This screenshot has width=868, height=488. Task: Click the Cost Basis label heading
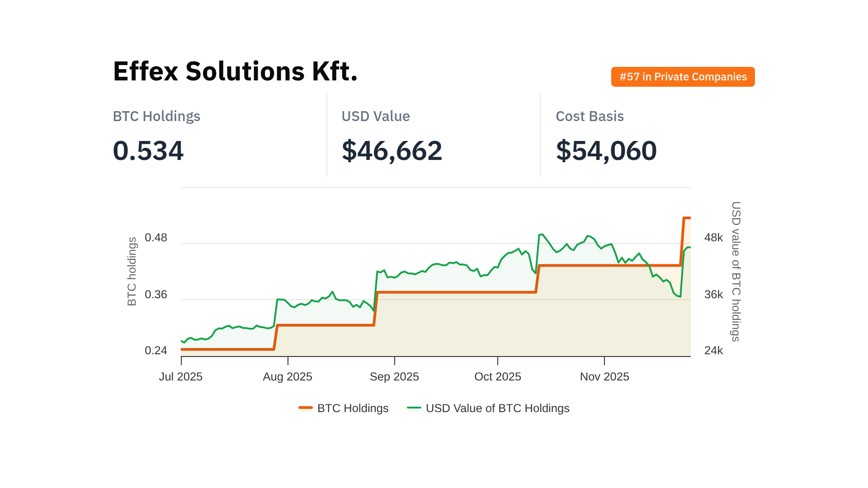coord(590,116)
